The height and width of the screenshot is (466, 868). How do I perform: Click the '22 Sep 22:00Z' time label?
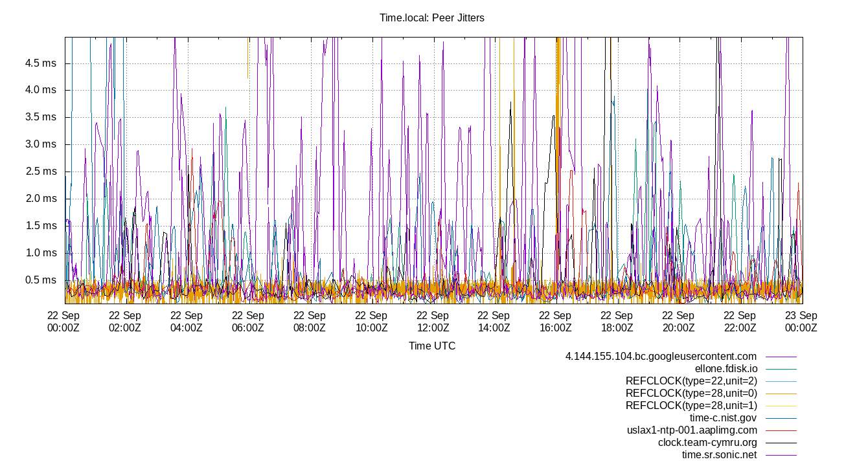coord(740,322)
